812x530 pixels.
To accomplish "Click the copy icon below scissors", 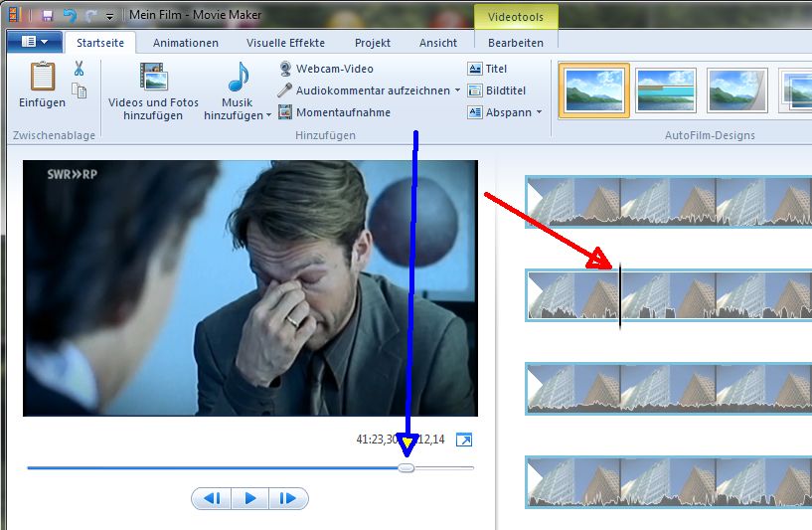I will pyautogui.click(x=79, y=90).
